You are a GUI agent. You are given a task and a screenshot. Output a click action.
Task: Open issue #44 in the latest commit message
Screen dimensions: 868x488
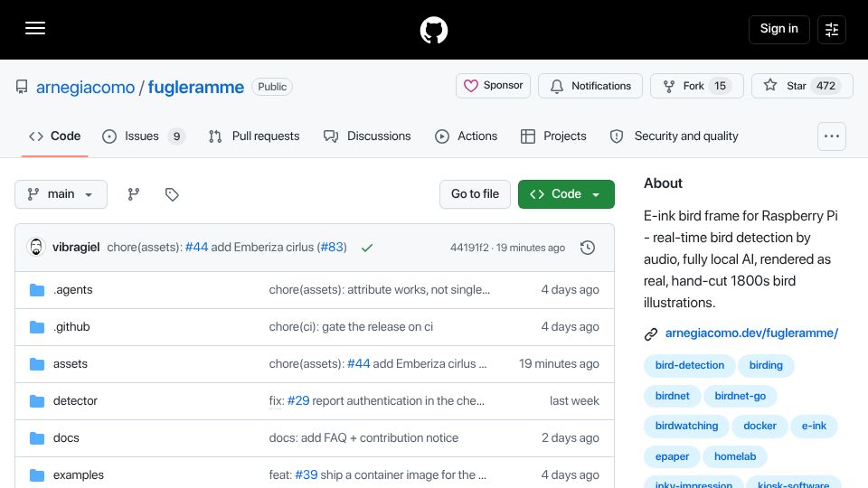pos(196,248)
